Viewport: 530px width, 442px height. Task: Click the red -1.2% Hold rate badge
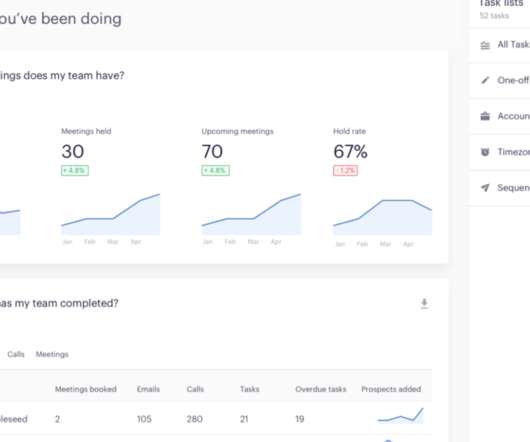click(345, 170)
